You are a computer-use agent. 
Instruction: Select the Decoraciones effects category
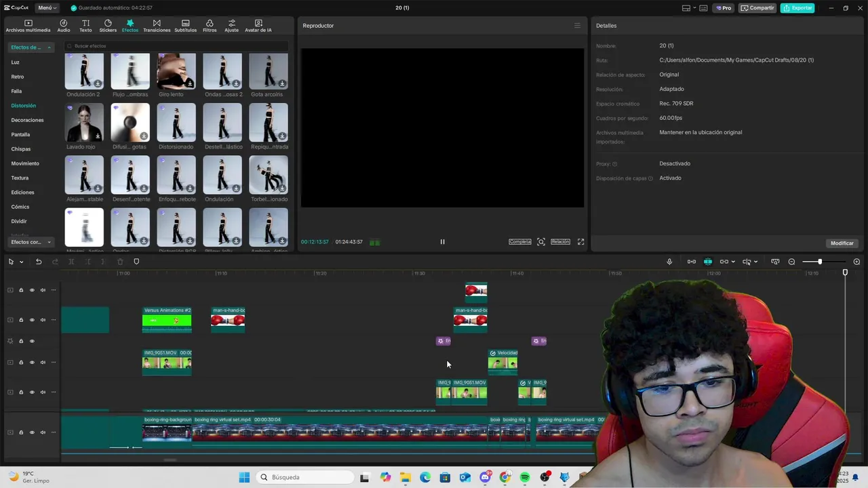coord(27,120)
